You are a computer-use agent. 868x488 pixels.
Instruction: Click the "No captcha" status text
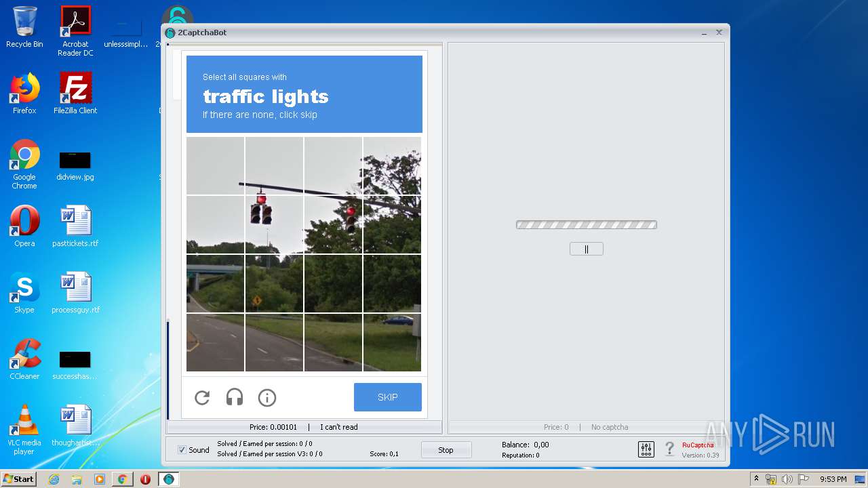click(610, 427)
